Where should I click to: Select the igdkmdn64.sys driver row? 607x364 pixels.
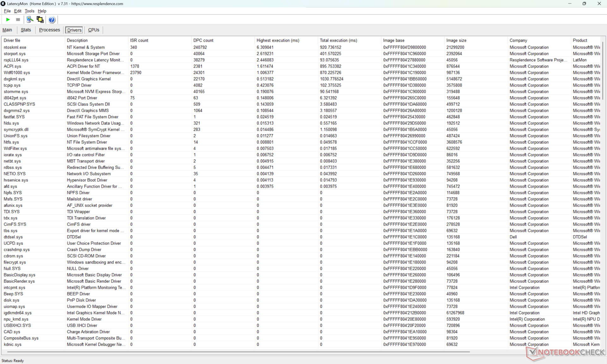(x=301, y=313)
